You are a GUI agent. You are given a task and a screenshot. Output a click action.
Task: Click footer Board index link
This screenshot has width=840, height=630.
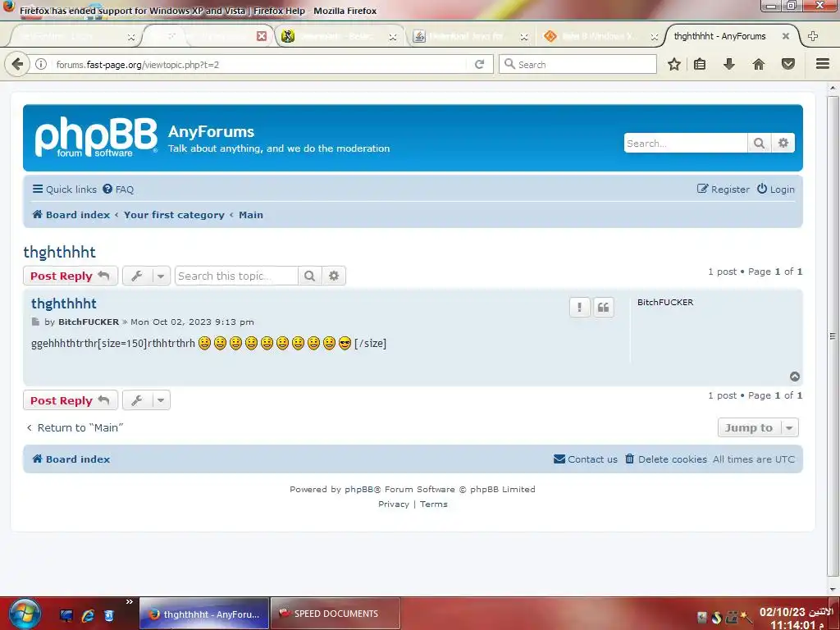click(x=71, y=459)
